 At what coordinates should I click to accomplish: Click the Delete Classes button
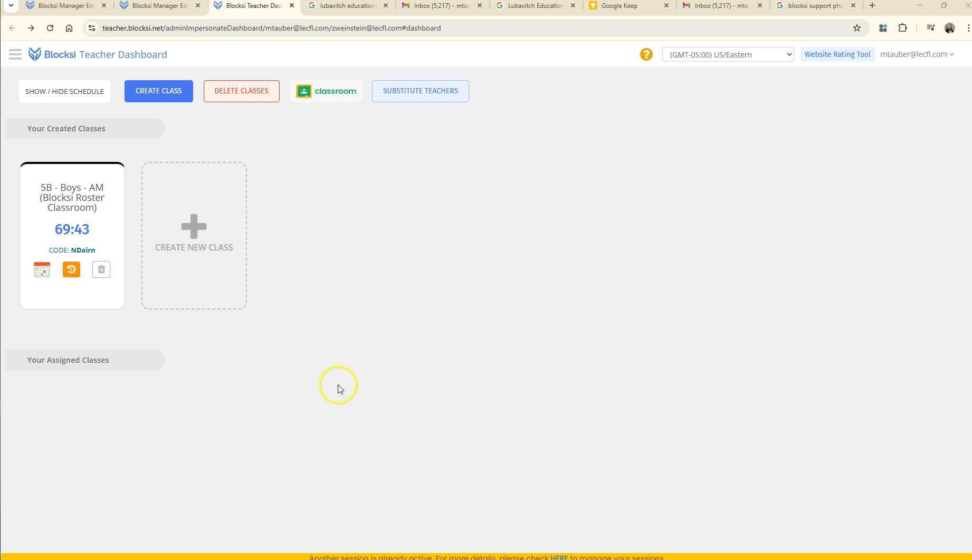pyautogui.click(x=241, y=91)
